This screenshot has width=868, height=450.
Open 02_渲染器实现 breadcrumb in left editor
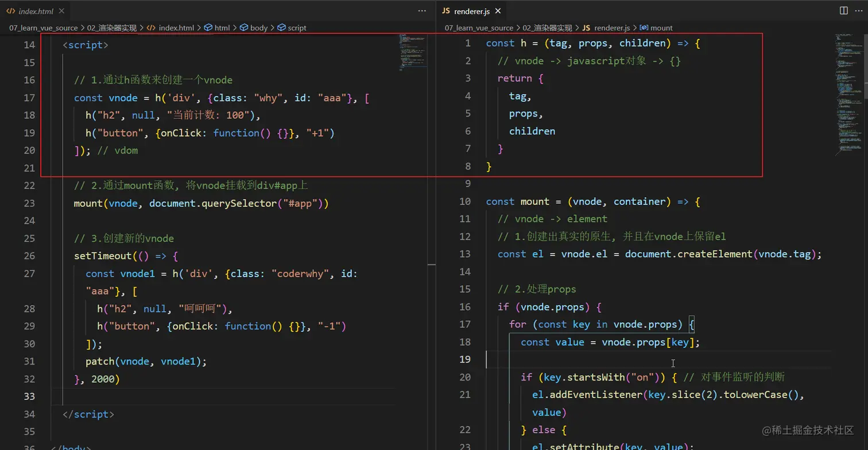coord(112,28)
